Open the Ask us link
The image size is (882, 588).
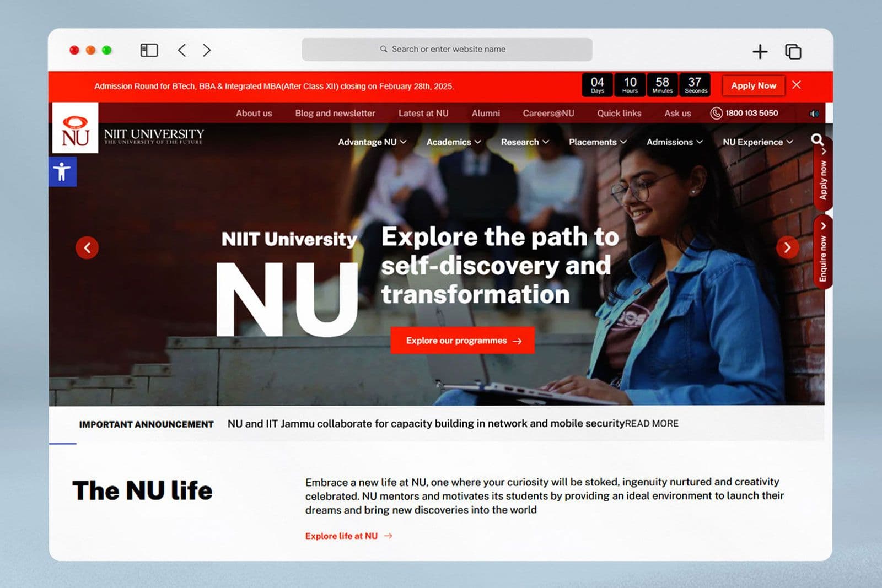[677, 113]
